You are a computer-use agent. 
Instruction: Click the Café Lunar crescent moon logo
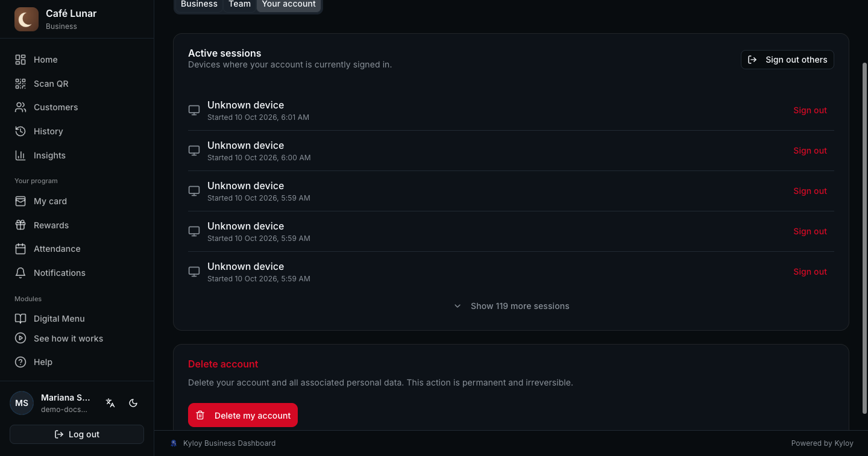click(x=26, y=19)
